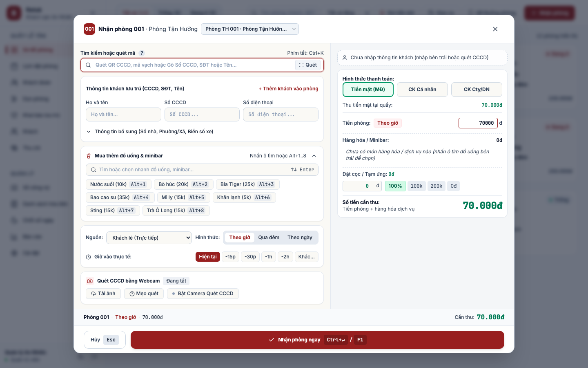
Task: Add Trà Ô Long (15k) item
Action: pos(176,211)
